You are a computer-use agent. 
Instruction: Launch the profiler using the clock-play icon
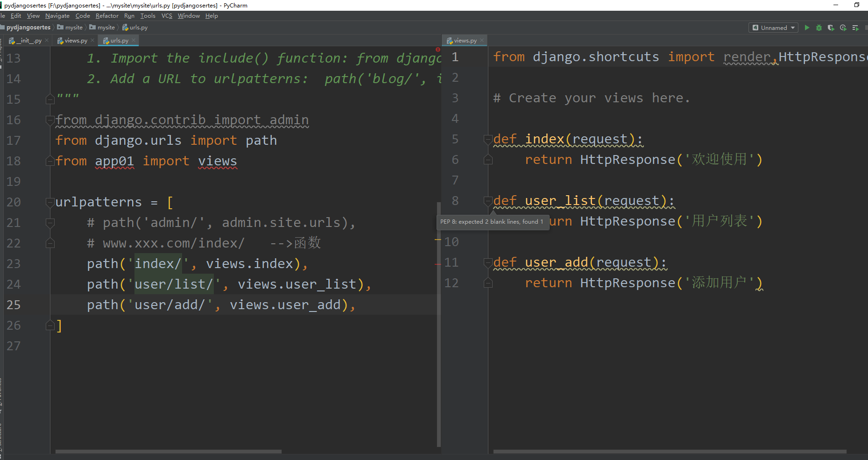(x=843, y=28)
